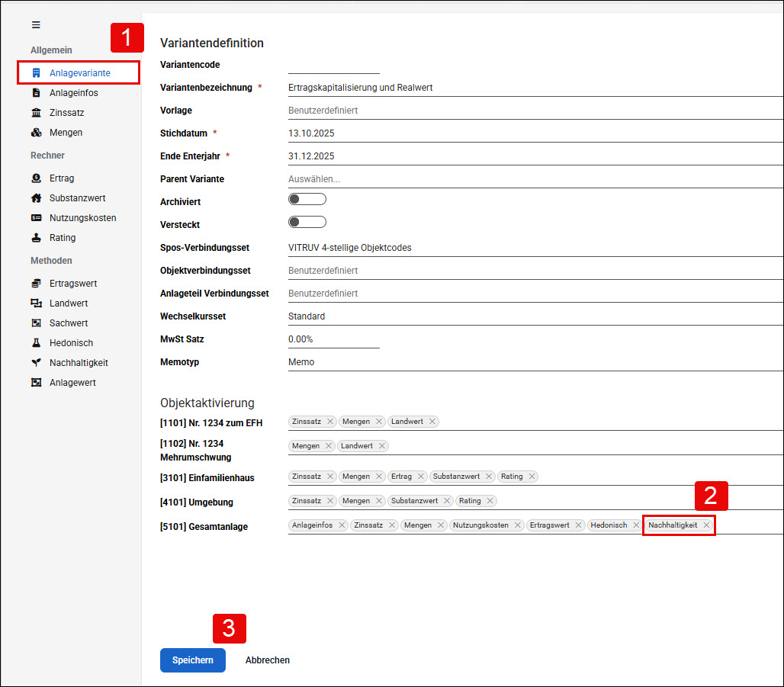This screenshot has width=784, height=687.
Task: Click the Mengen cubes icon in sidebar
Action: 36,133
